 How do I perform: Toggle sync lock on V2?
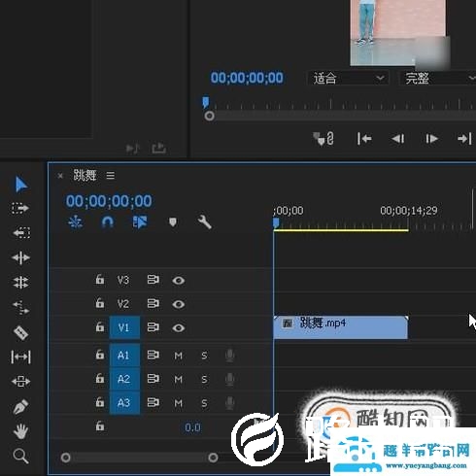[x=153, y=304]
